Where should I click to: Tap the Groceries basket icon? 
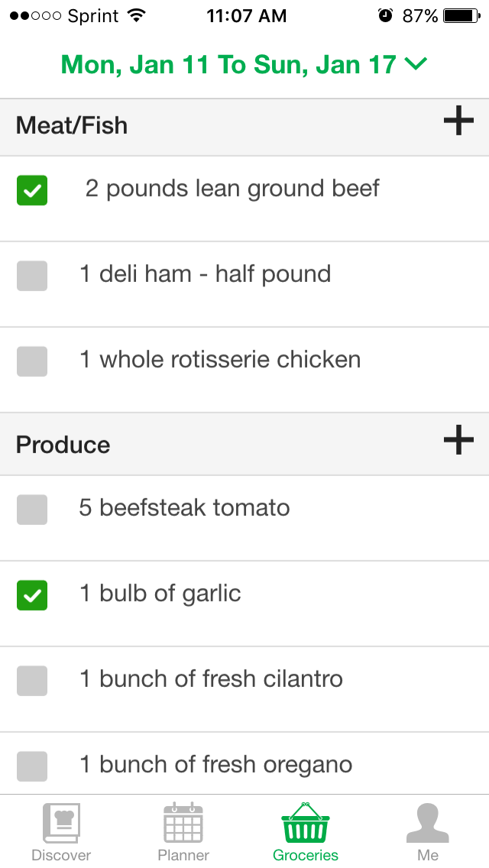(x=306, y=823)
